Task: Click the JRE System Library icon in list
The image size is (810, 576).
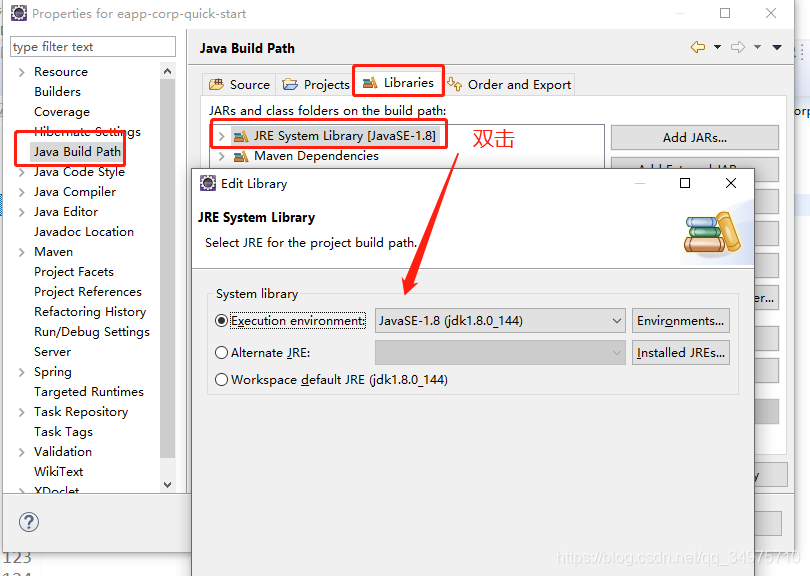Action: (x=241, y=136)
